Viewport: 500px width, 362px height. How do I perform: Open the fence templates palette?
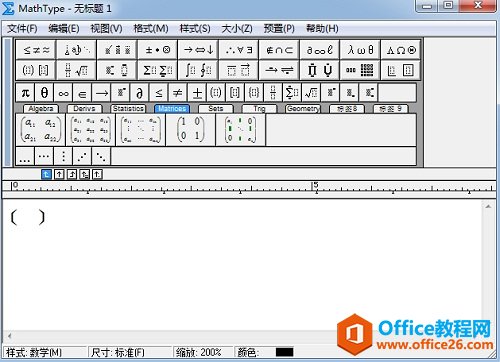[36, 70]
